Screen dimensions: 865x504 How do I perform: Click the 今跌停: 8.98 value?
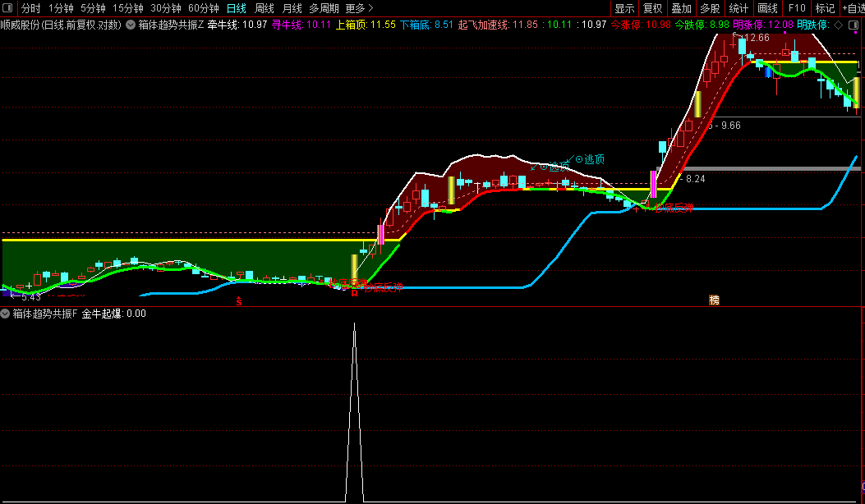click(702, 25)
